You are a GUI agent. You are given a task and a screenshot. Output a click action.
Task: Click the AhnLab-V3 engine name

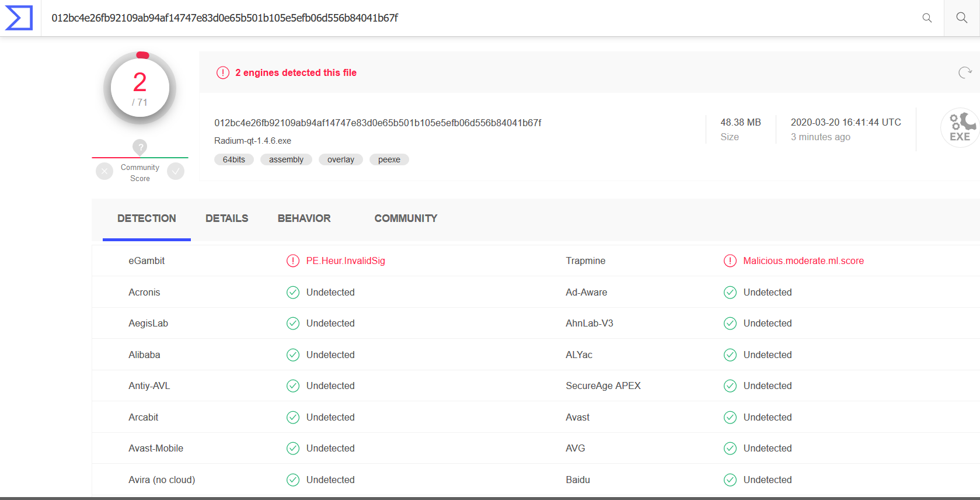590,324
